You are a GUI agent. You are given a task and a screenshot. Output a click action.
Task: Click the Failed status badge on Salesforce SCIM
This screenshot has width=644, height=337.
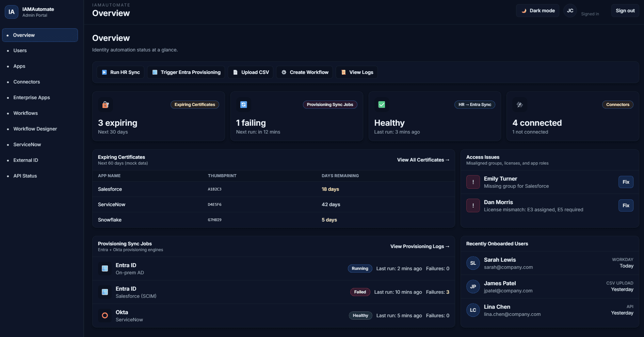pos(360,292)
